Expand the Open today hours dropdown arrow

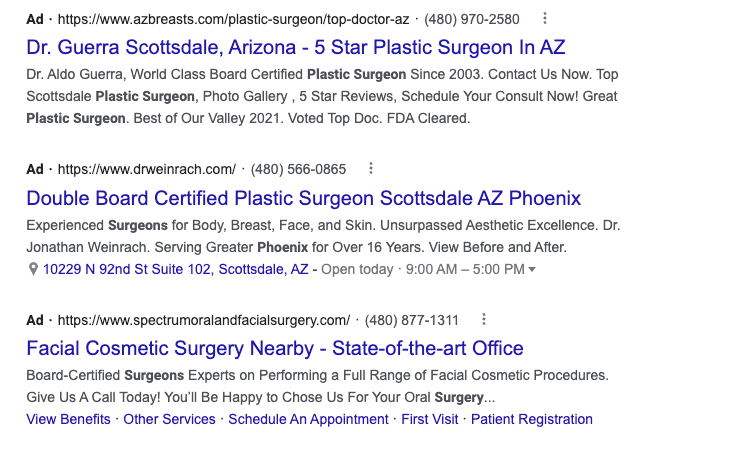coord(532,269)
